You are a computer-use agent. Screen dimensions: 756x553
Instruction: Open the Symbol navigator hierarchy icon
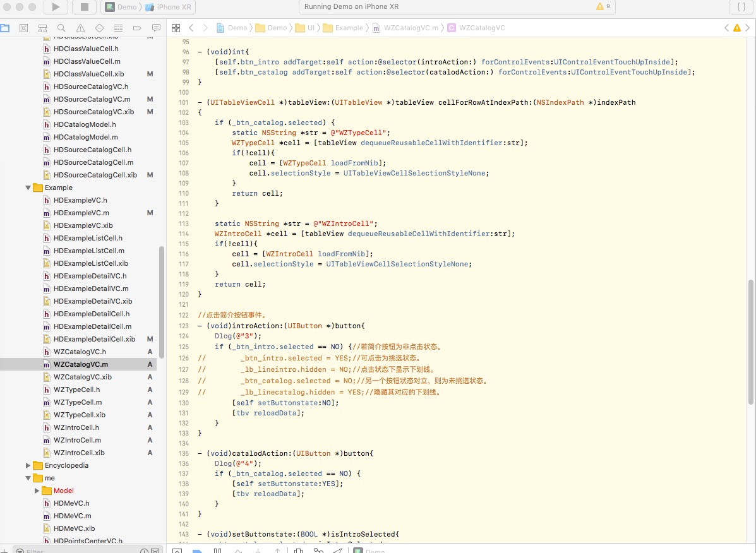pyautogui.click(x=42, y=28)
